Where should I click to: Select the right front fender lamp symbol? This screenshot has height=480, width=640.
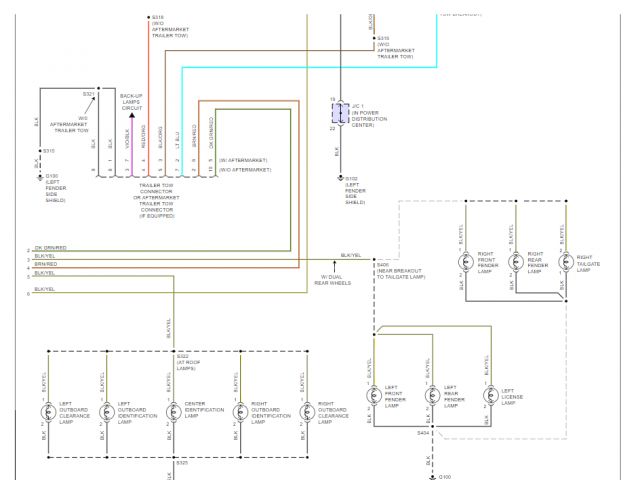click(x=465, y=262)
